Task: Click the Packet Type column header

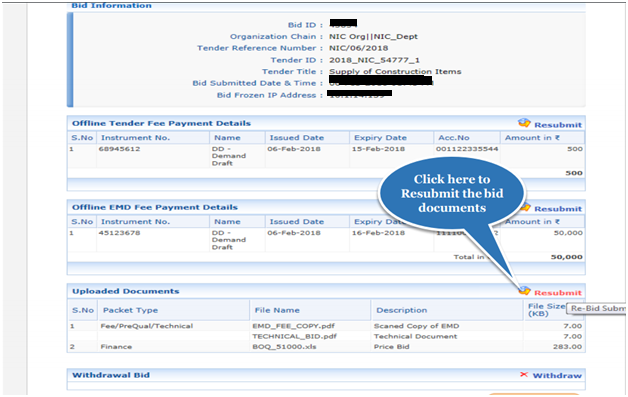Action: (130, 310)
